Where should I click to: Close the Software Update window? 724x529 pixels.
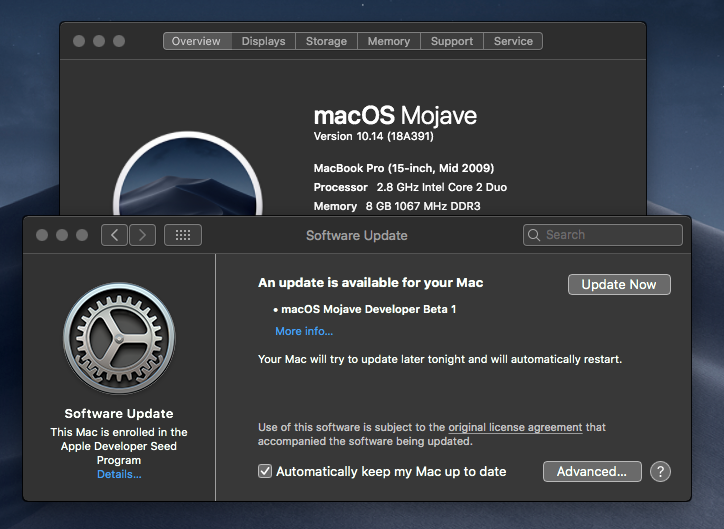[x=42, y=235]
